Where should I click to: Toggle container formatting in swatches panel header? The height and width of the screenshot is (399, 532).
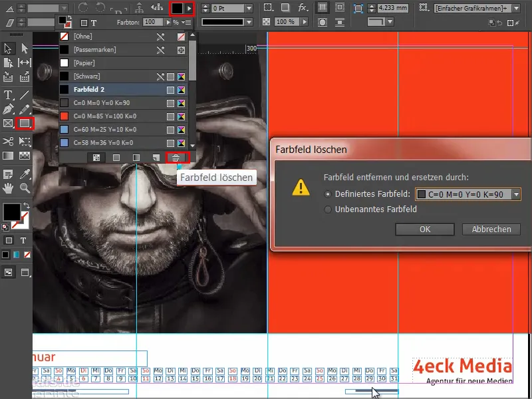pyautogui.click(x=84, y=23)
